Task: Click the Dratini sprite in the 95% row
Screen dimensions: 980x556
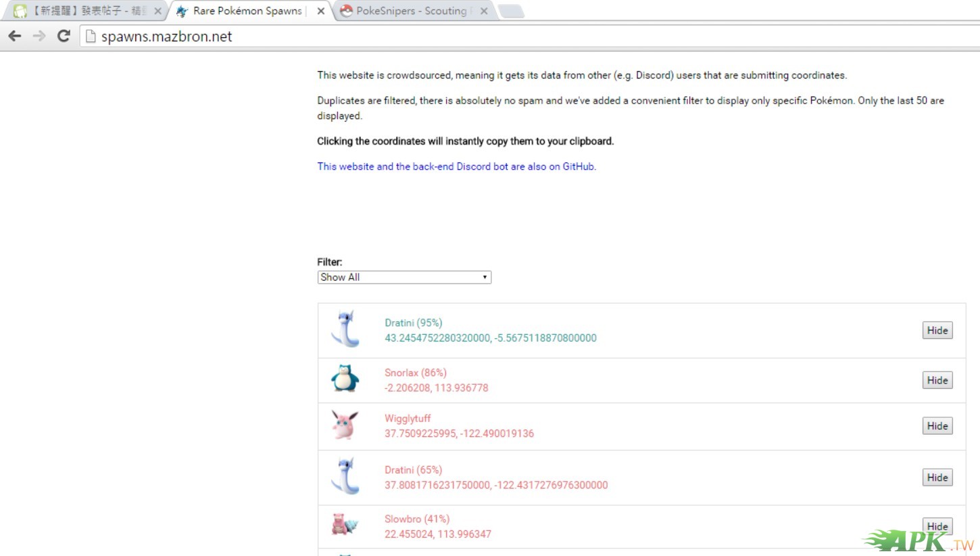Action: point(345,329)
